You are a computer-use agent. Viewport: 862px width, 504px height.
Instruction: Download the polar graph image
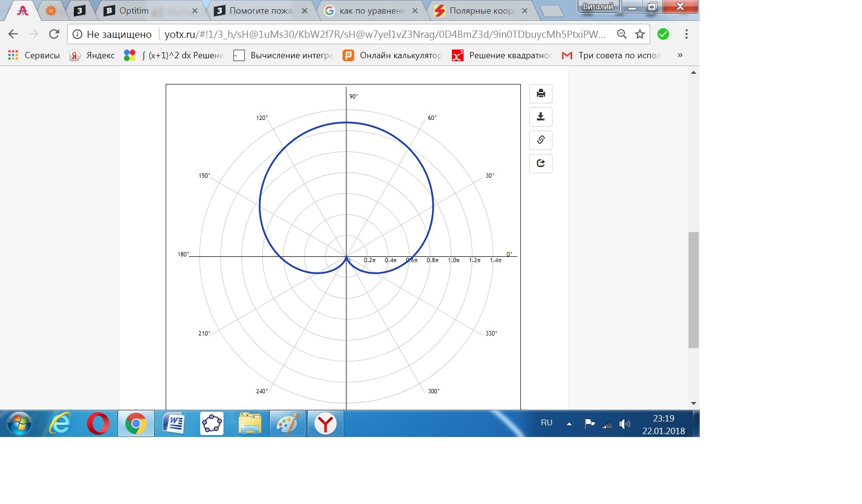coord(540,117)
